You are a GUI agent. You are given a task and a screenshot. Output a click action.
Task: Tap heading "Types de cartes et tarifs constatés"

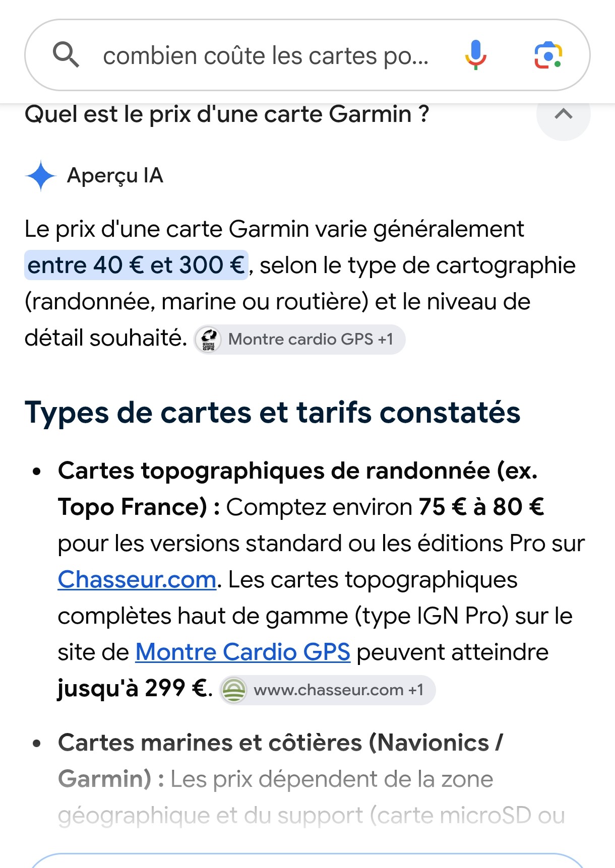[272, 413]
